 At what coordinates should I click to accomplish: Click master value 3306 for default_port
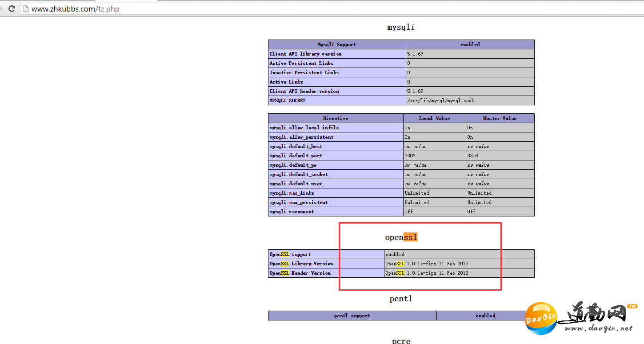point(473,156)
